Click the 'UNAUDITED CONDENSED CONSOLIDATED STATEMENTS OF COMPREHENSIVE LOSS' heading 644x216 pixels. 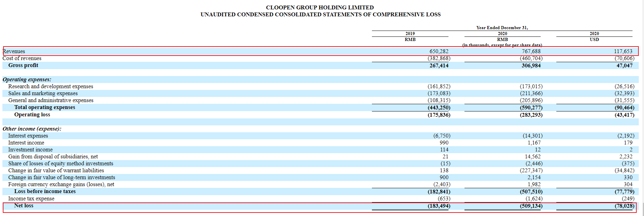pos(320,14)
